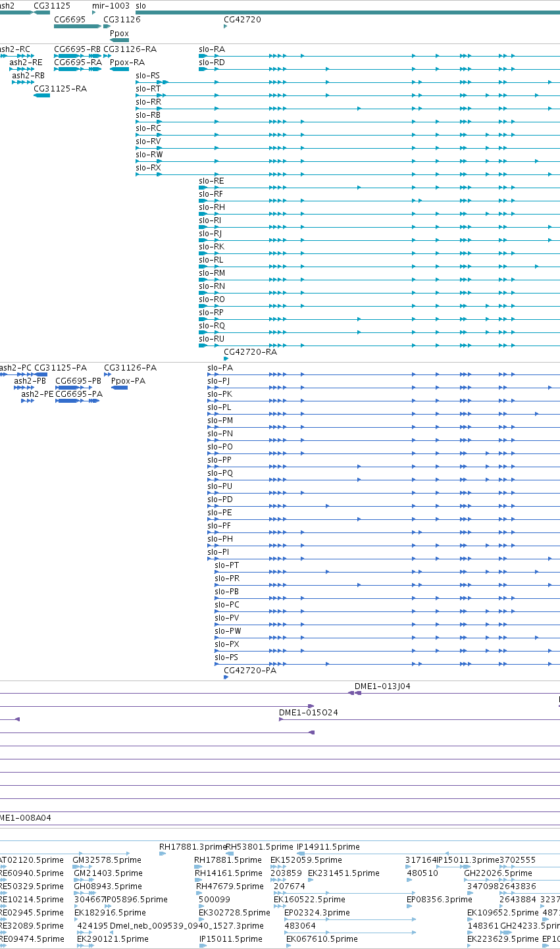This screenshot has height=949, width=560.
Task: Select transcript ash2-RE
Action: tap(26, 63)
